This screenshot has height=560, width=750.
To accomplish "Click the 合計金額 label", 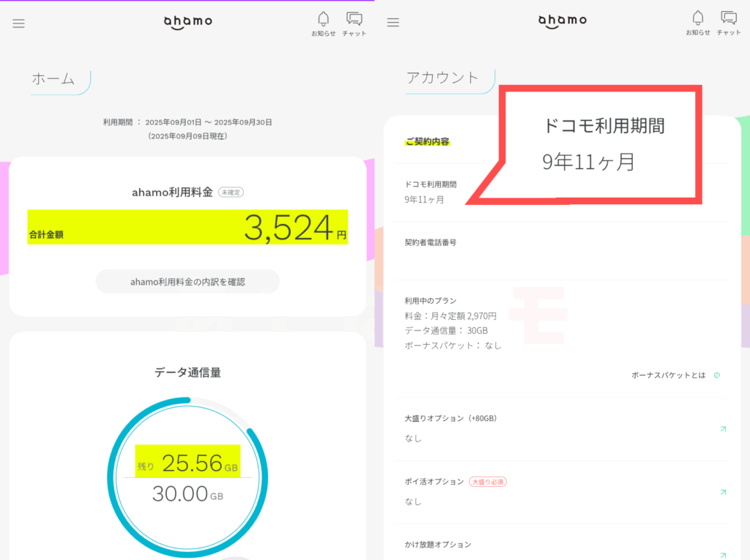I will [46, 235].
